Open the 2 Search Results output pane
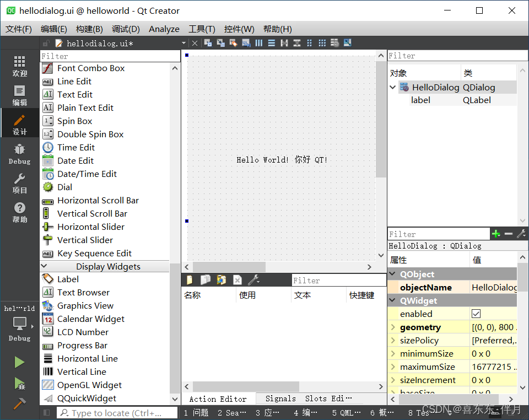This screenshot has width=529, height=420. 232,413
